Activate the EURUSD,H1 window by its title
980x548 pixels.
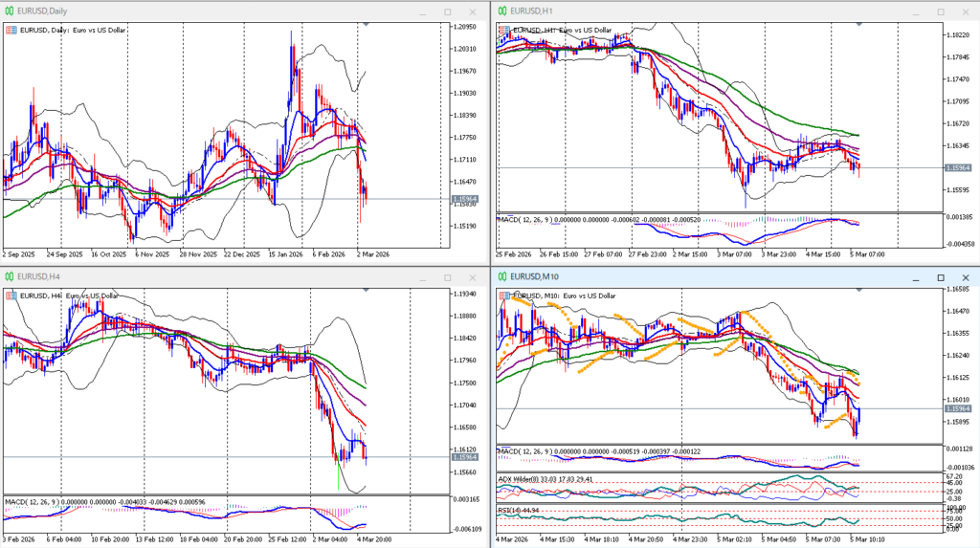(532, 11)
